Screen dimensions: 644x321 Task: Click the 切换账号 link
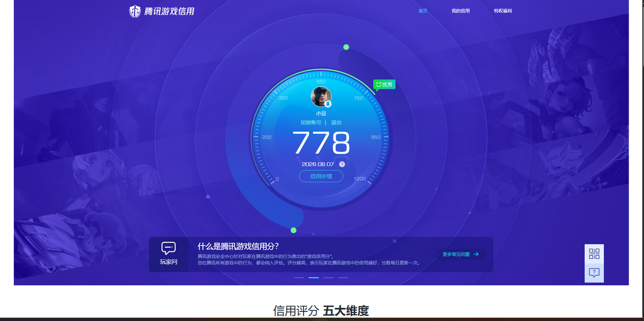(x=310, y=123)
